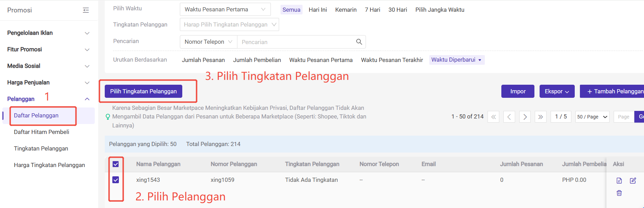The width and height of the screenshot is (644, 208).
Task: Open customer detail document icon for xing1543
Action: click(x=619, y=180)
